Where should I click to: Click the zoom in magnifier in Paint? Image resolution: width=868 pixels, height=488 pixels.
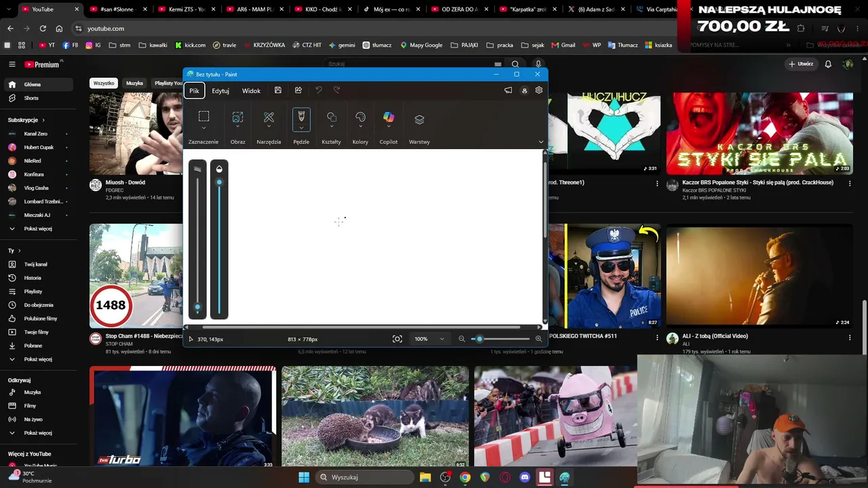pyautogui.click(x=538, y=339)
